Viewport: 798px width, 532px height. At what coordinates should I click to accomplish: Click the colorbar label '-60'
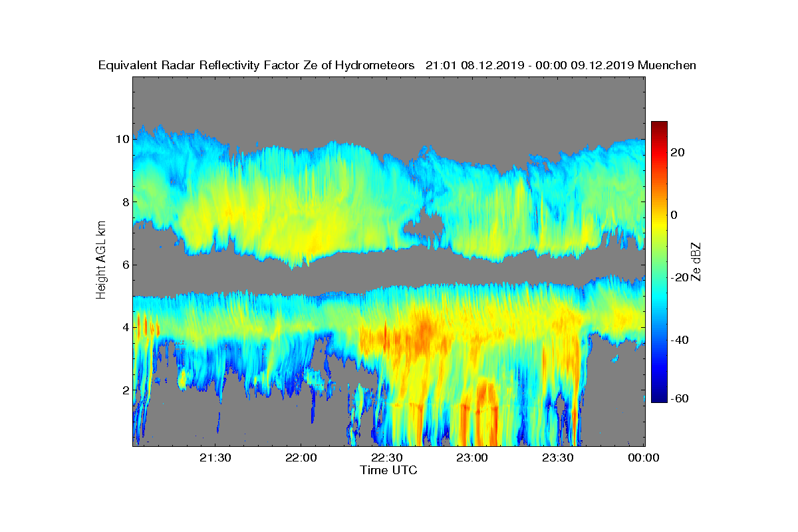680,398
